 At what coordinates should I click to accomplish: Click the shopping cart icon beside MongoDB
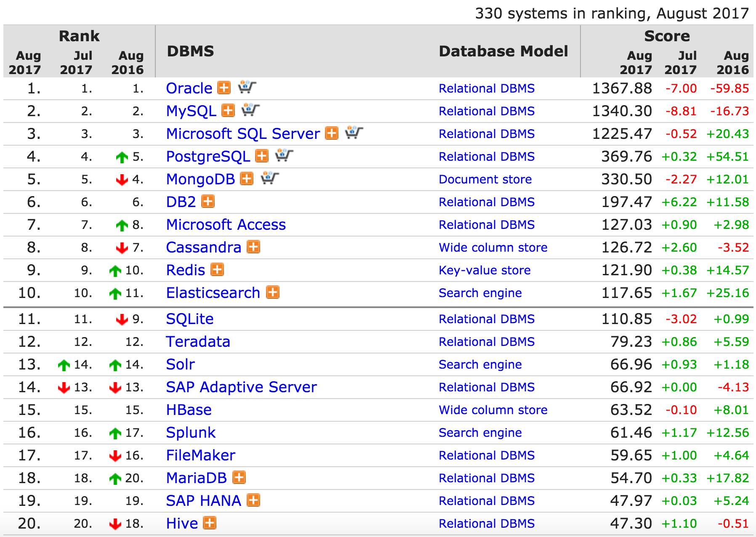[270, 178]
